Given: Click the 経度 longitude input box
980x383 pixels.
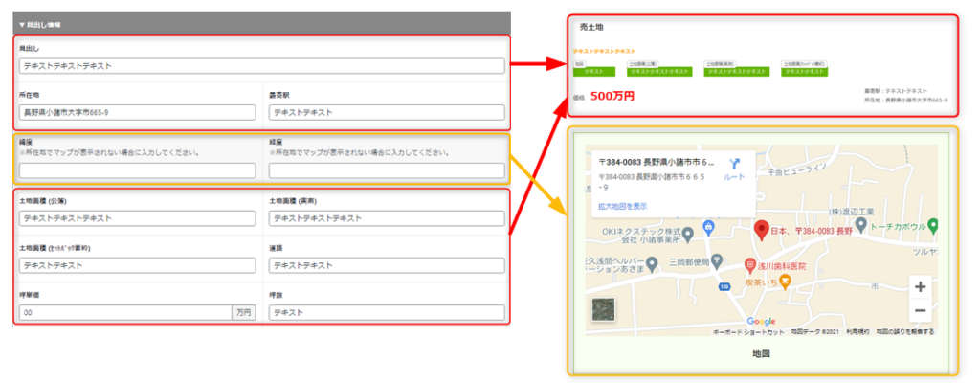Looking at the screenshot, I should pyautogui.click(x=387, y=170).
